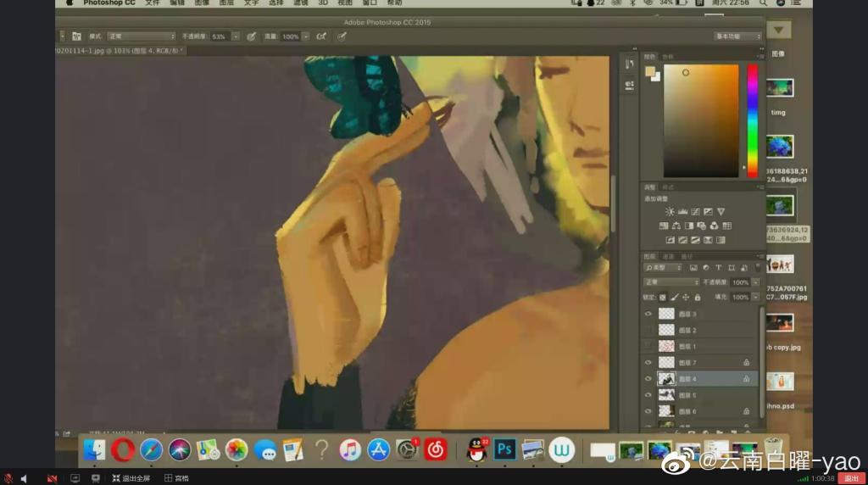Open the collapsed history panel icon

630,64
